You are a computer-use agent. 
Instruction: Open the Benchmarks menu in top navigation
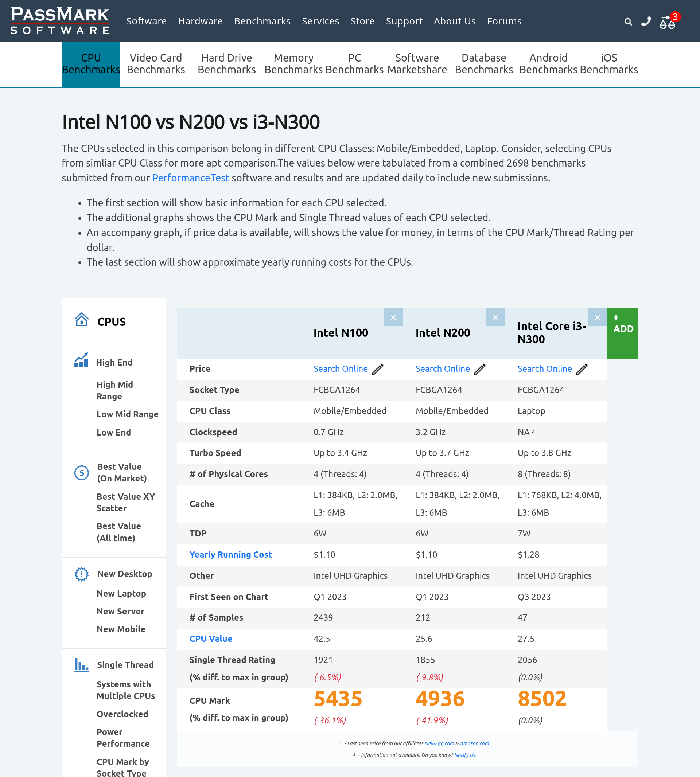pos(262,21)
